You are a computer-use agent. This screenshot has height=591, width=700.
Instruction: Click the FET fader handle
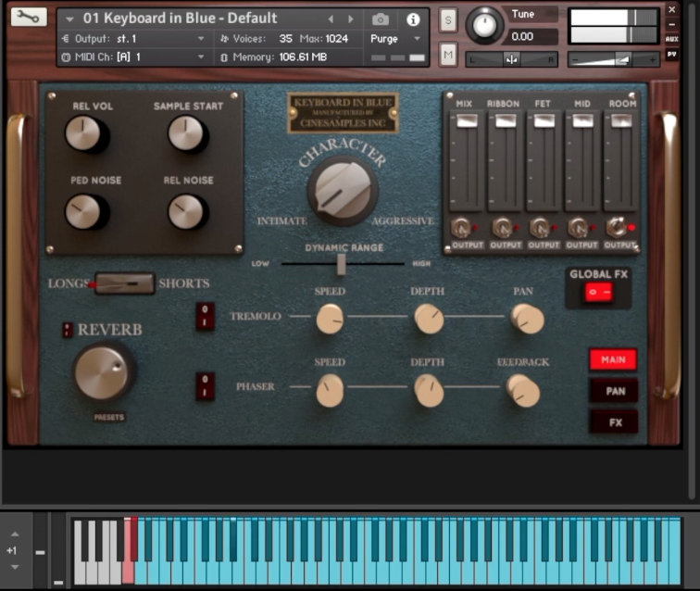[544, 120]
